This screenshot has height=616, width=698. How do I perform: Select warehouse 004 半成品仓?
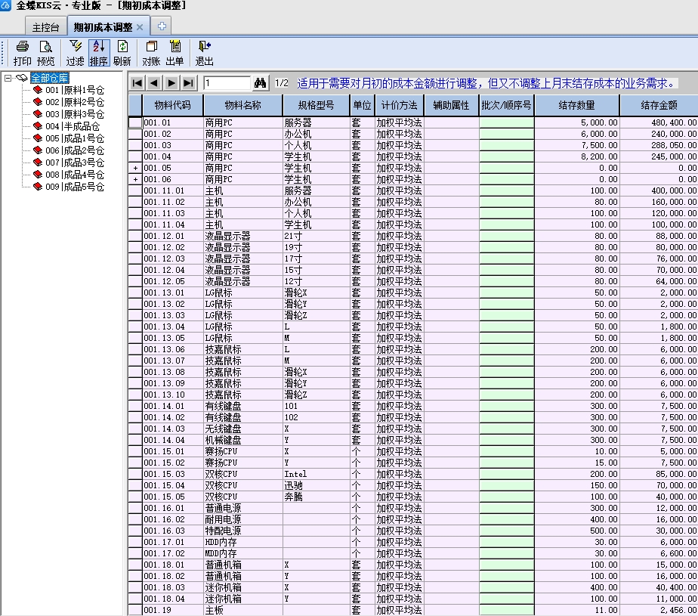[72, 126]
